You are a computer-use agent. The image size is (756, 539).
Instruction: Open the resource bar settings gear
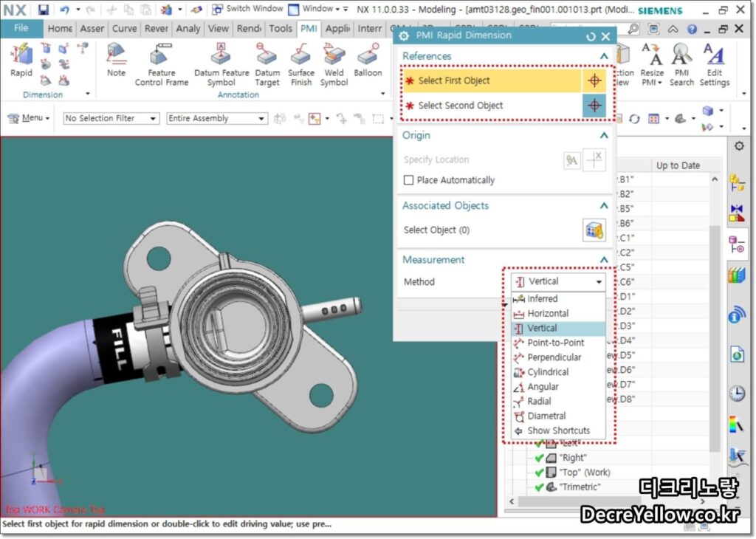[x=738, y=145]
